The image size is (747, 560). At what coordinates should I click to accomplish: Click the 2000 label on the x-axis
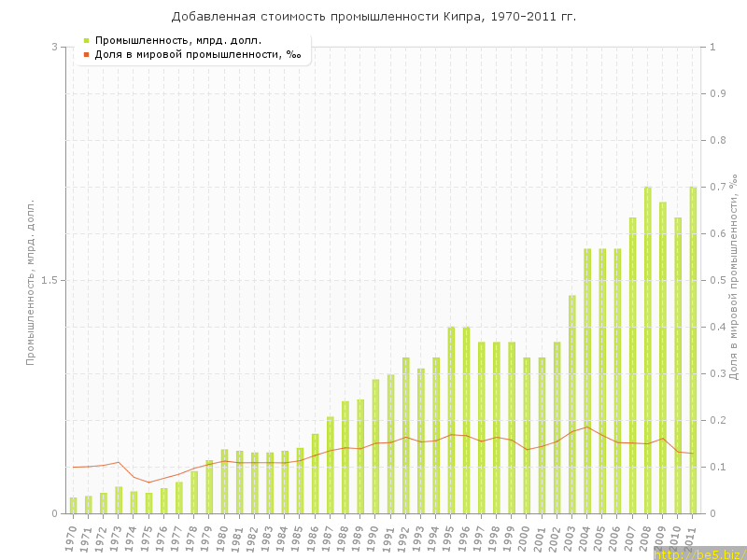coord(525,539)
